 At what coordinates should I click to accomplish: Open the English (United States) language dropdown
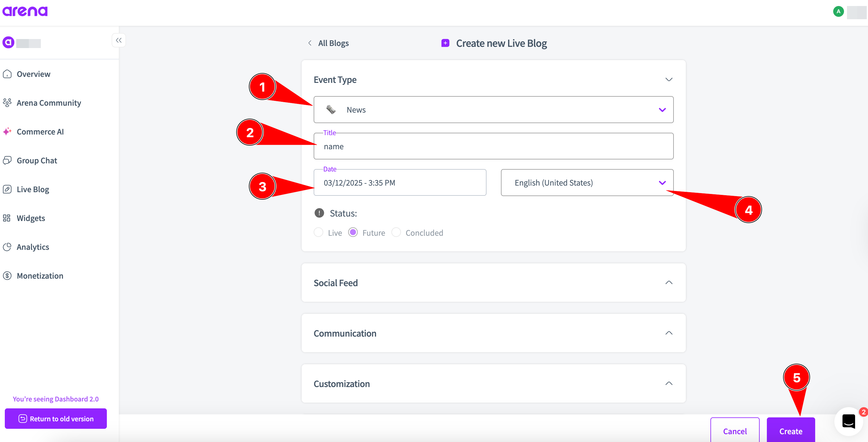pos(587,183)
